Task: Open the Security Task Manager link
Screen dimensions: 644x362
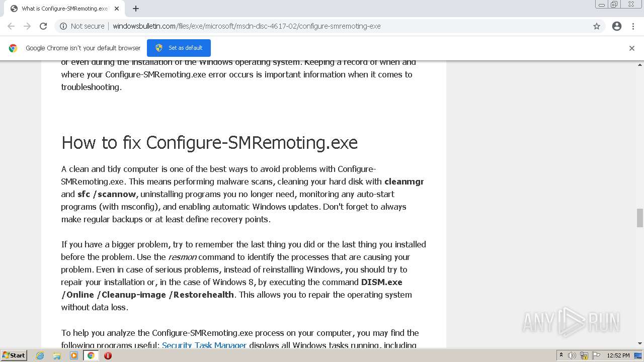Action: (204, 345)
